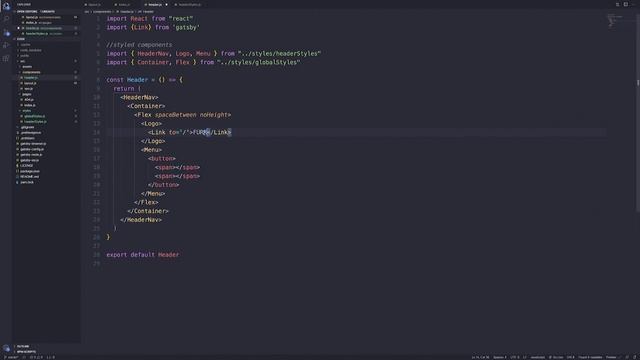Open yarn.lock in the file tree
Viewport: 640px width, 360px height.
pos(27,182)
